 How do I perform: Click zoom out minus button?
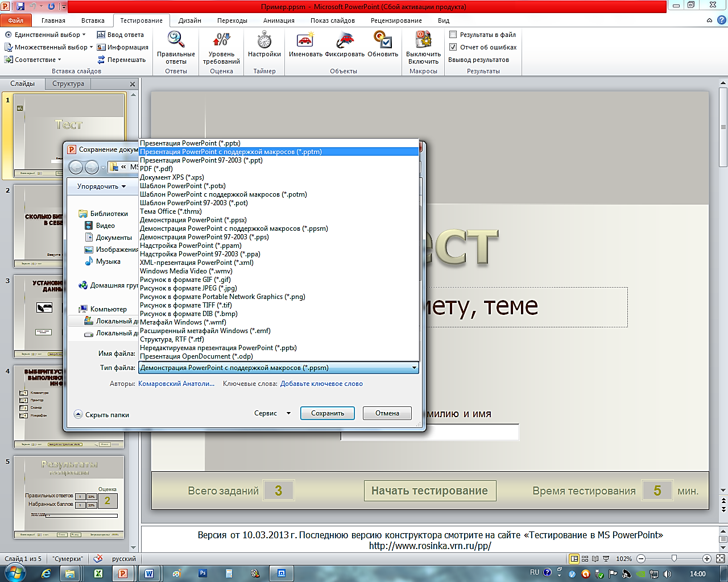(x=641, y=559)
